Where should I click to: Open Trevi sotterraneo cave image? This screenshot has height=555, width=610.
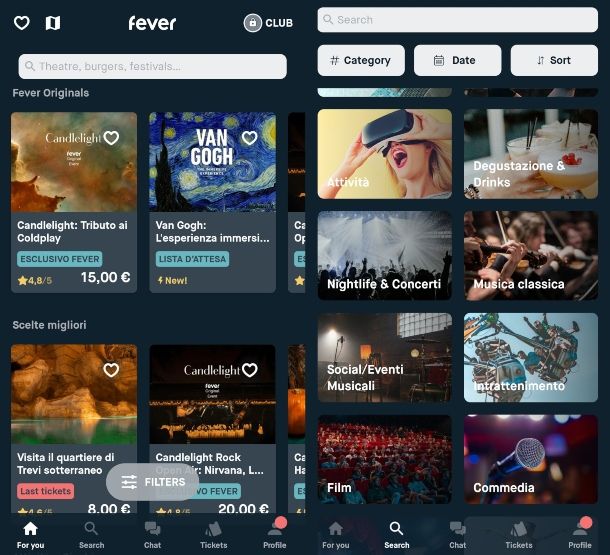coord(74,394)
